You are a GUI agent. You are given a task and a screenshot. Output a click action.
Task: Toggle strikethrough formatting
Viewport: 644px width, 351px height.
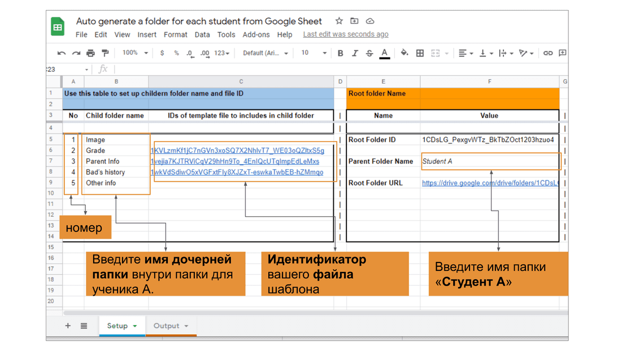369,53
